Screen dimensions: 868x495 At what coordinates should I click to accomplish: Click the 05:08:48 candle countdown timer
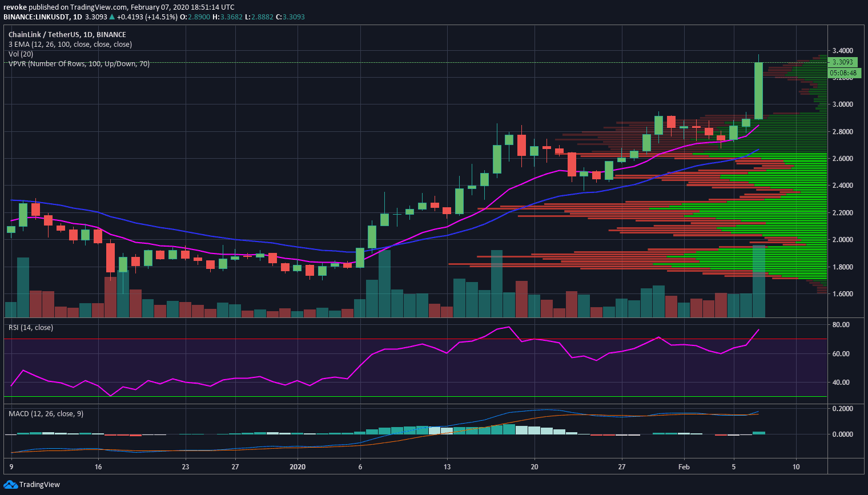(x=843, y=73)
